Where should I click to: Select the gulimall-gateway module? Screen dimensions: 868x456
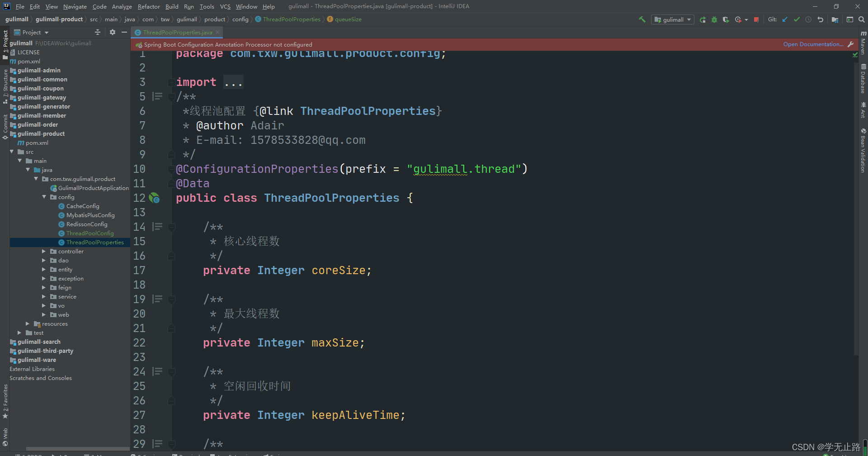(x=42, y=97)
